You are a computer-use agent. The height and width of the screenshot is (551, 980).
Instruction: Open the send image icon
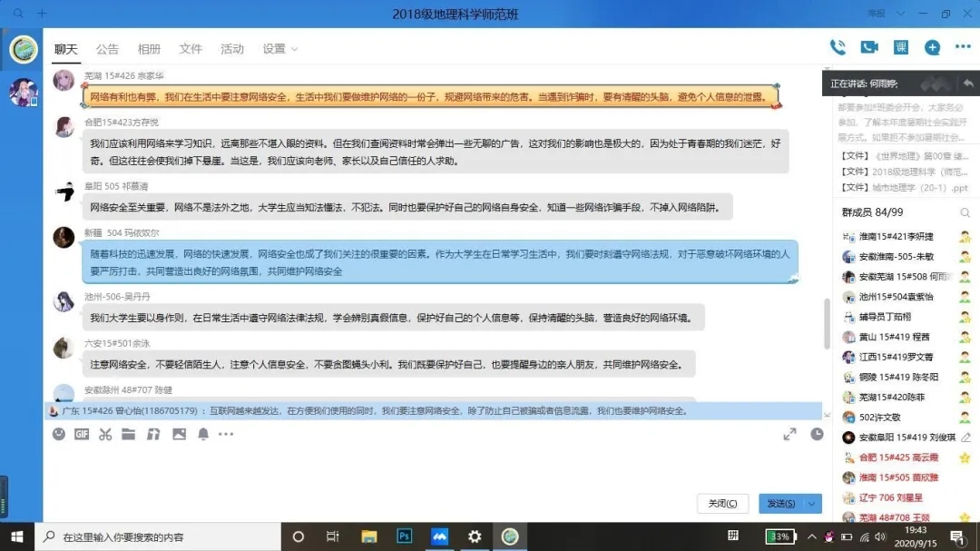[x=179, y=435]
